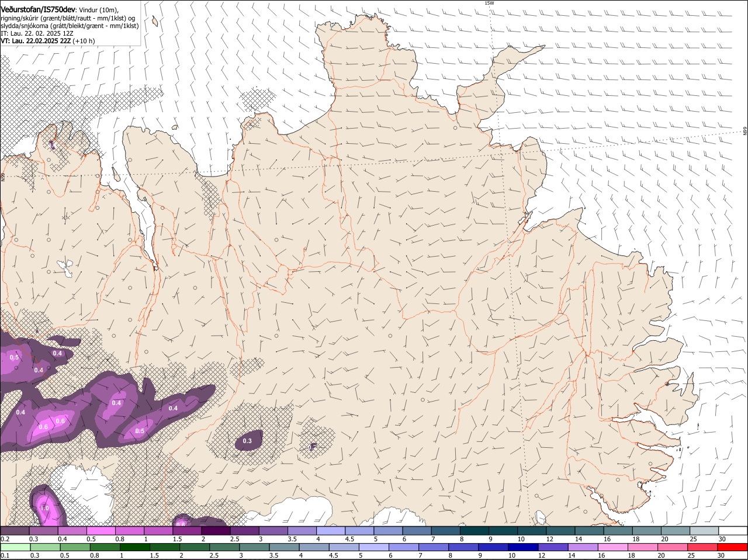Select the red-pink swatch at 25 in rain legend
The width and height of the screenshot is (748, 560).
703,548
